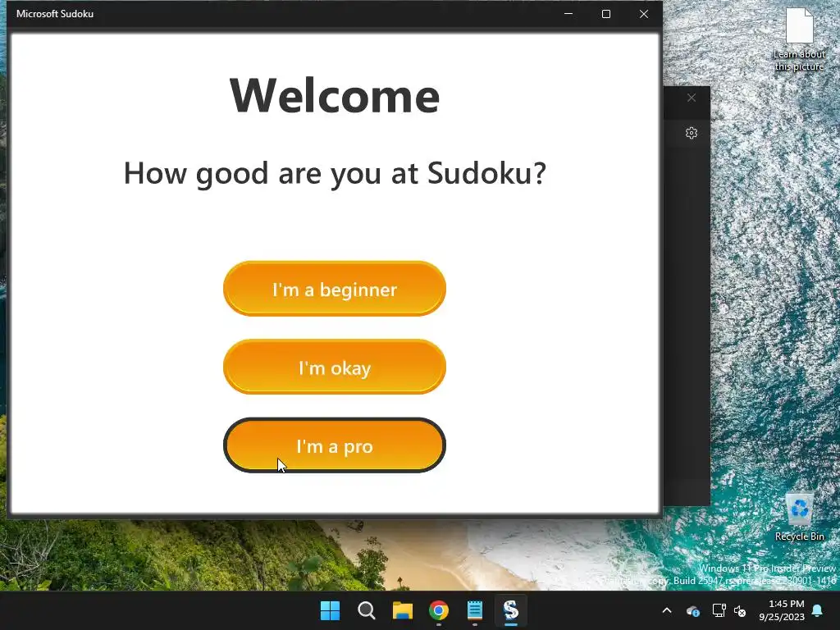Click the Microsoft Sudoku taskbar icon
840x630 pixels.
click(x=511, y=610)
